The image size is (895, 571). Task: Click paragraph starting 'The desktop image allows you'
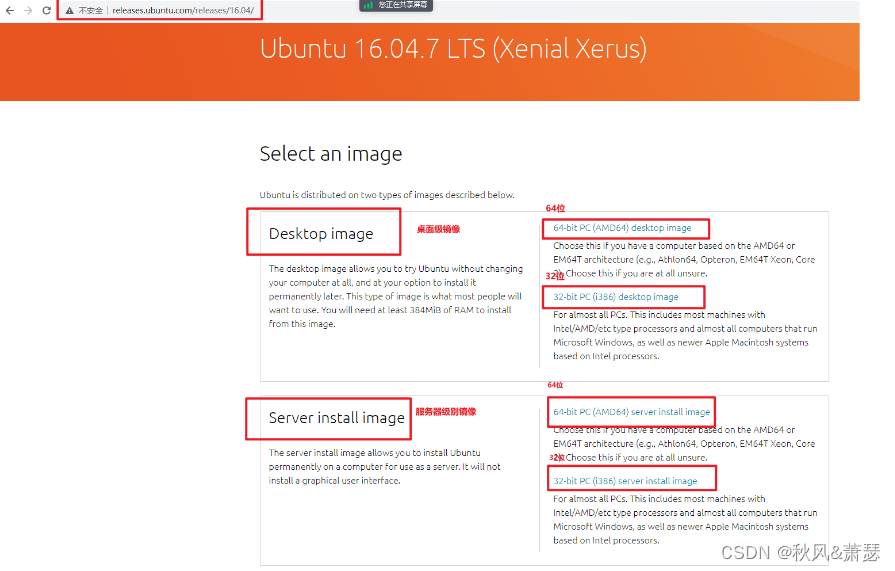coord(396,296)
